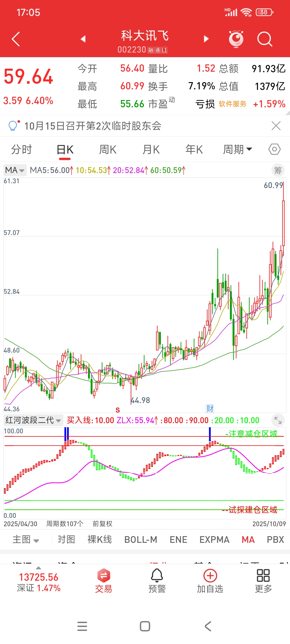
Task: Tap the back arrow in the header
Action: tap(16, 39)
